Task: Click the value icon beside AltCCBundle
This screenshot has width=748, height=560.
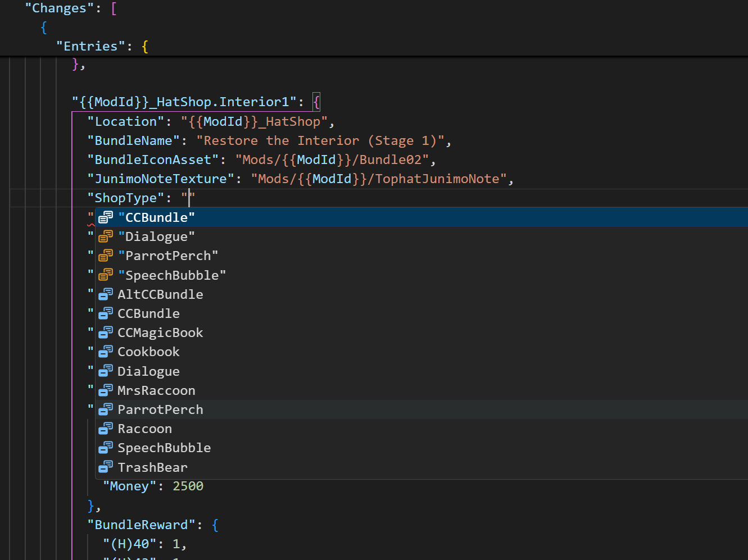Action: point(106,294)
